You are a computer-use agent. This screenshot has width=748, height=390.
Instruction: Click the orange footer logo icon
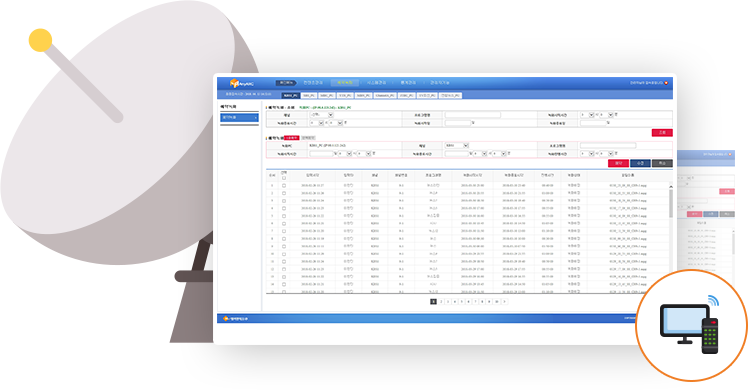[226, 318]
